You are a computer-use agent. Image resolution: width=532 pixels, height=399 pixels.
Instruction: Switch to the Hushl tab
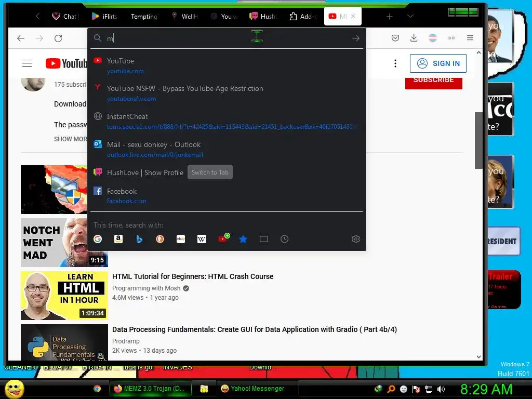[263, 16]
